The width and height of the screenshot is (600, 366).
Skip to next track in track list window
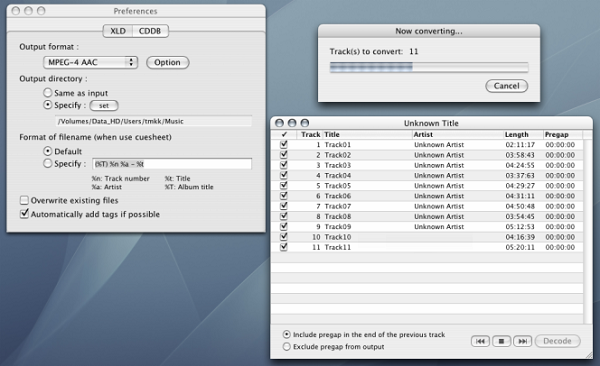(522, 341)
